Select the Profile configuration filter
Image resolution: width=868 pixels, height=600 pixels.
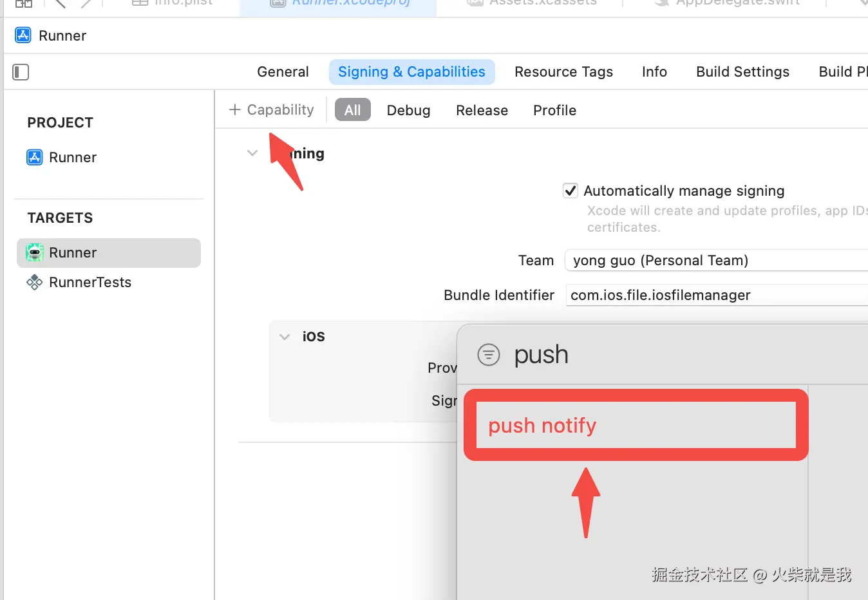click(x=554, y=110)
